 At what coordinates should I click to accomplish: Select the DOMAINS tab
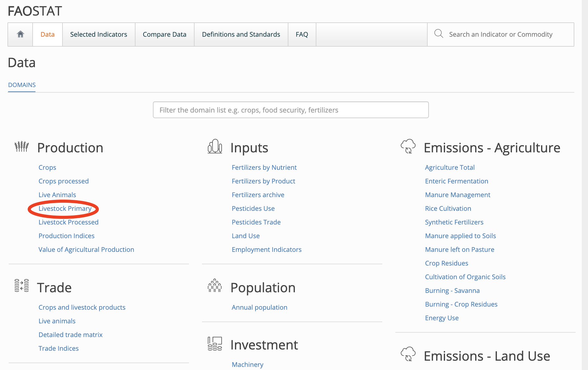22,85
